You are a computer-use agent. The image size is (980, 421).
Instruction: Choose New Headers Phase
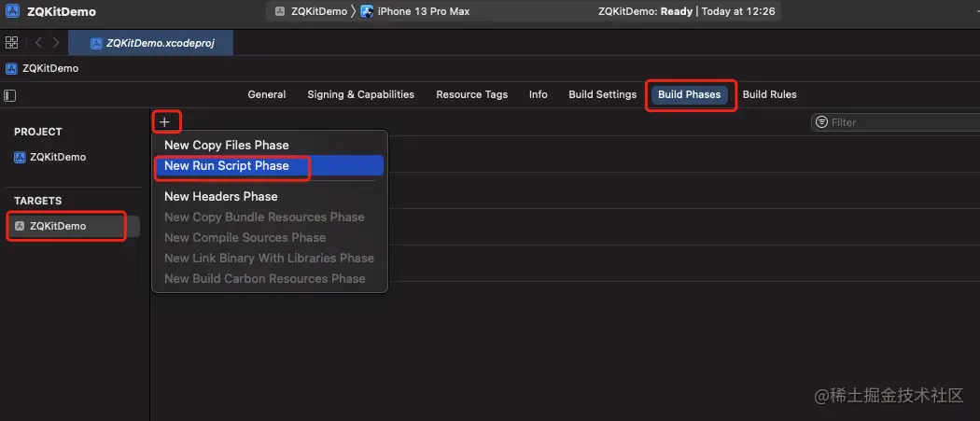220,196
